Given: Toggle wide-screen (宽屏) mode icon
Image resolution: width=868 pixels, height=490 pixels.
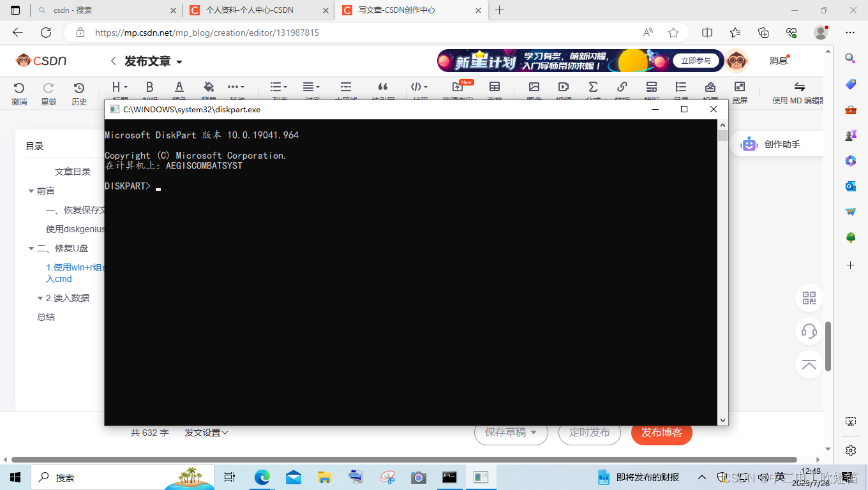Looking at the screenshot, I should pos(740,87).
